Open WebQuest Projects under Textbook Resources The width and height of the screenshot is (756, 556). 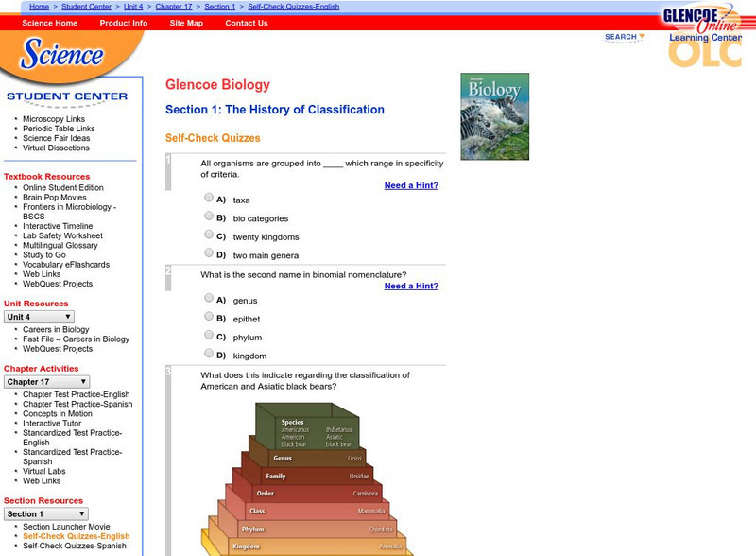tap(58, 284)
